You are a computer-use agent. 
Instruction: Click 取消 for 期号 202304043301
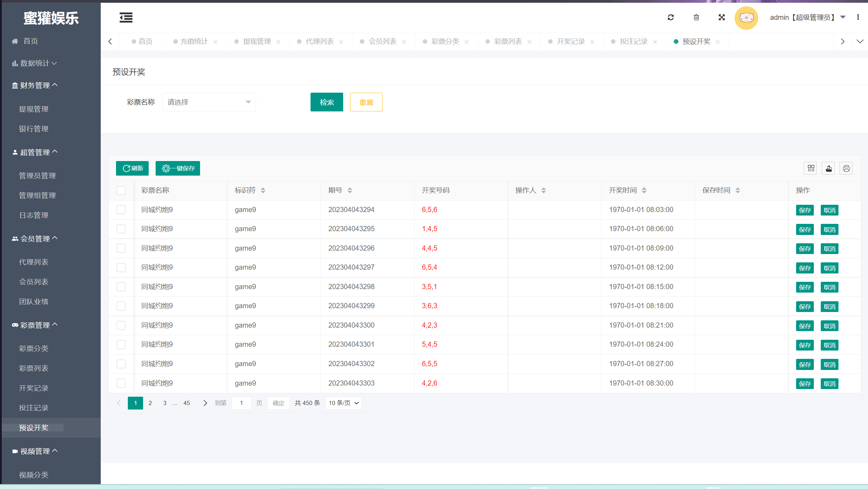[x=829, y=345]
